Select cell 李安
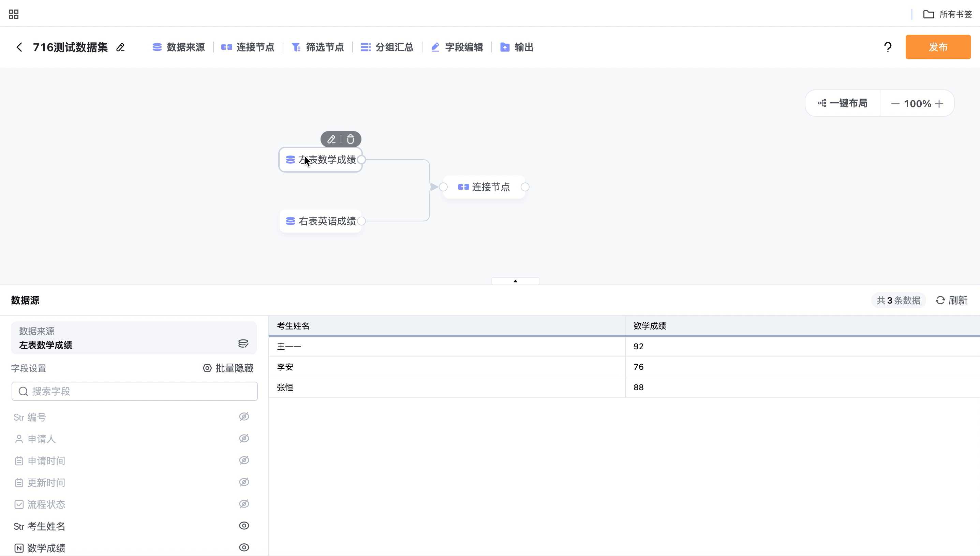 tap(446, 367)
